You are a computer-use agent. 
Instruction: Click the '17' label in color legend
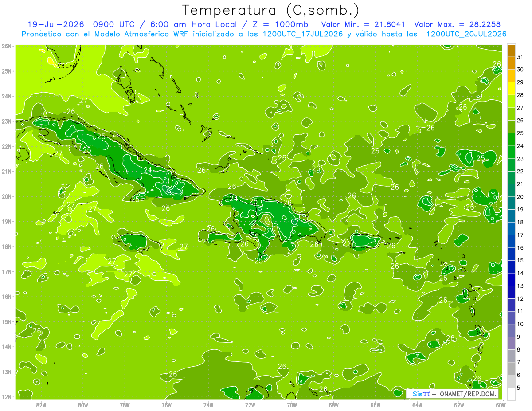pos(520,235)
